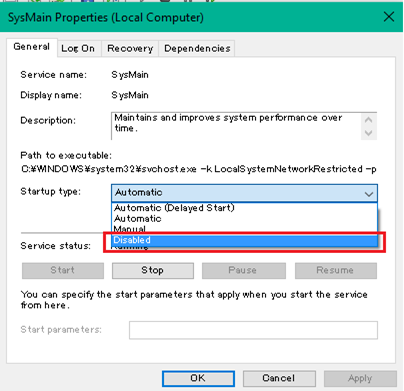Choose Automatic (Delayed Start) option
The image size is (404, 391).
pyautogui.click(x=244, y=208)
